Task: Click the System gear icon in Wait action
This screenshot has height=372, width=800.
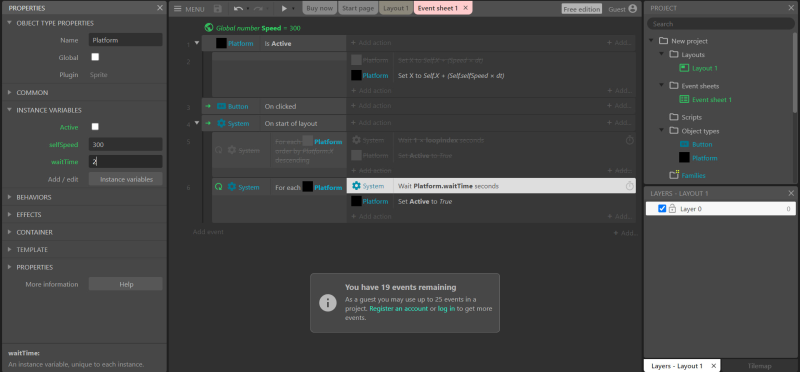Action: tap(357, 186)
